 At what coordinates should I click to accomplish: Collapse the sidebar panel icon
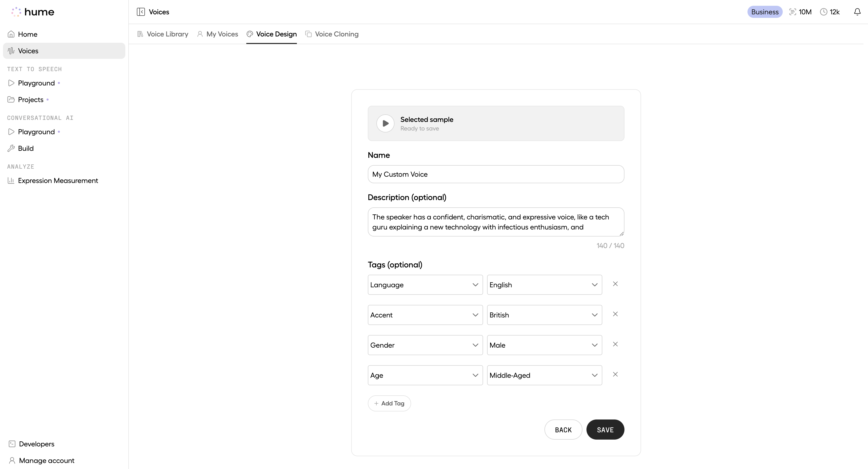coord(141,12)
